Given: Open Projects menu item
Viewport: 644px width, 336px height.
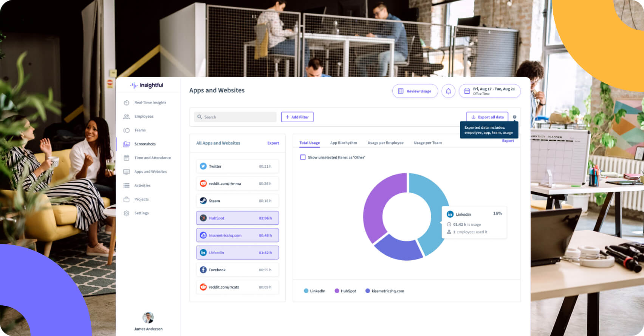Looking at the screenshot, I should point(141,199).
